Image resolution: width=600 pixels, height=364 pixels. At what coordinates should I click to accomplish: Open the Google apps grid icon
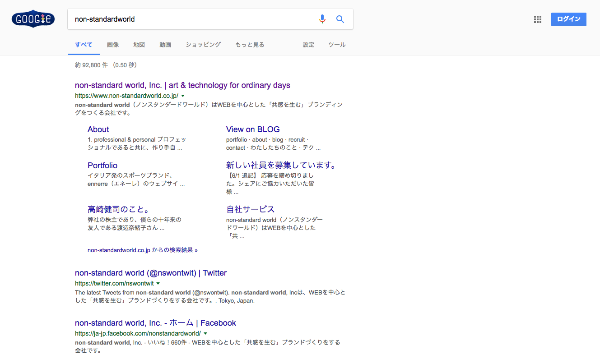[537, 19]
